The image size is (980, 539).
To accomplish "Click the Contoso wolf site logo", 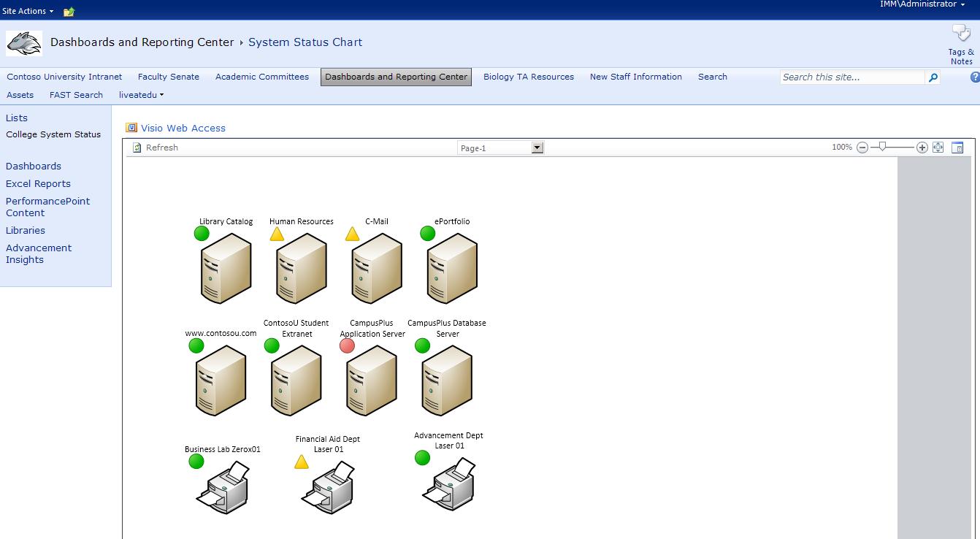I will tap(24, 44).
